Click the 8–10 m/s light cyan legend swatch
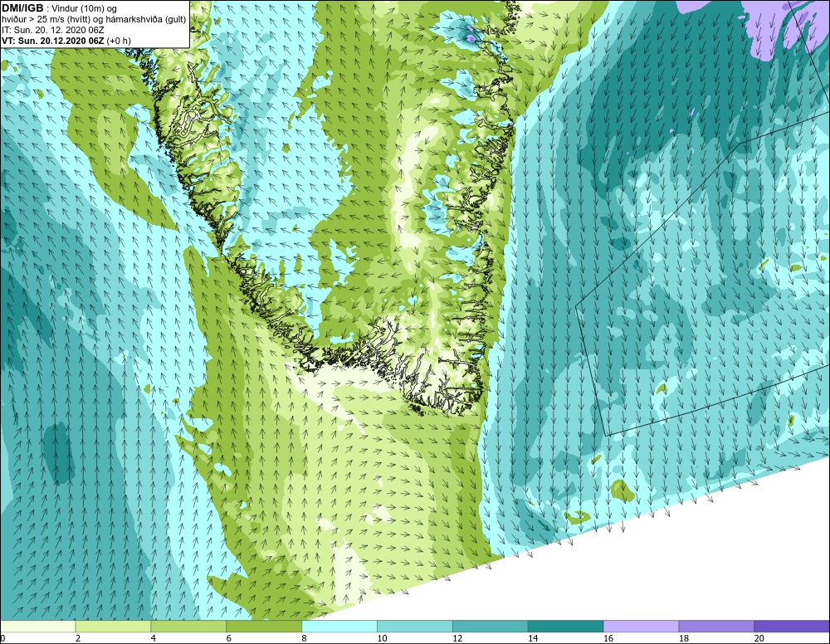The width and height of the screenshot is (830, 644). coord(339,627)
